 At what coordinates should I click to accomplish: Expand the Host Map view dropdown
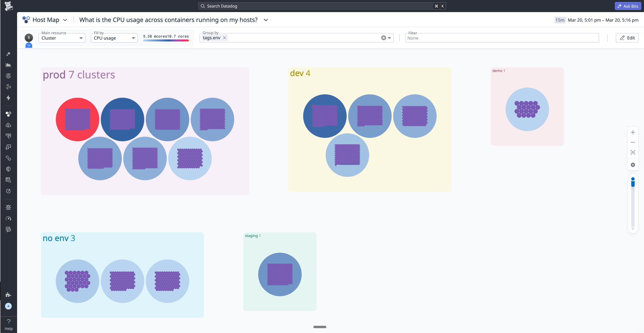pos(65,20)
